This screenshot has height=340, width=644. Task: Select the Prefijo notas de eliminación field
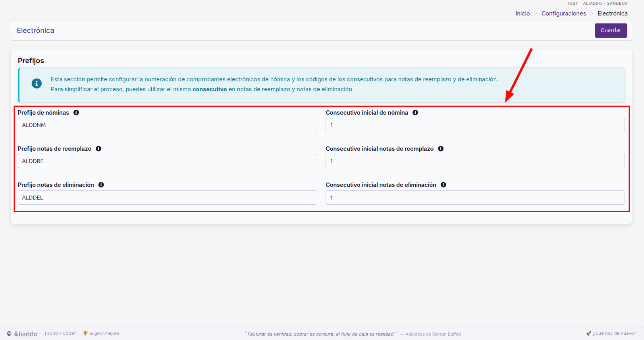(168, 198)
